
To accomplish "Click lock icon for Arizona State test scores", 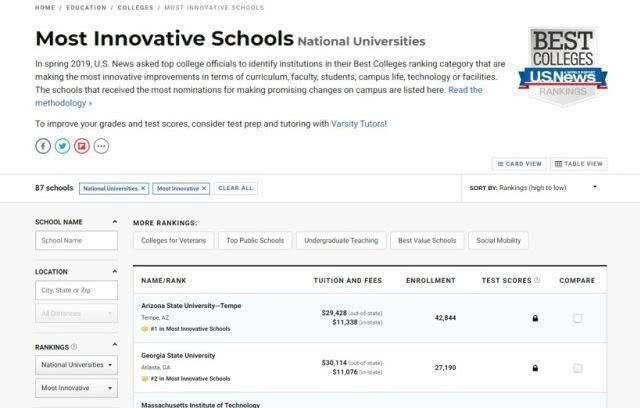I will click(535, 318).
